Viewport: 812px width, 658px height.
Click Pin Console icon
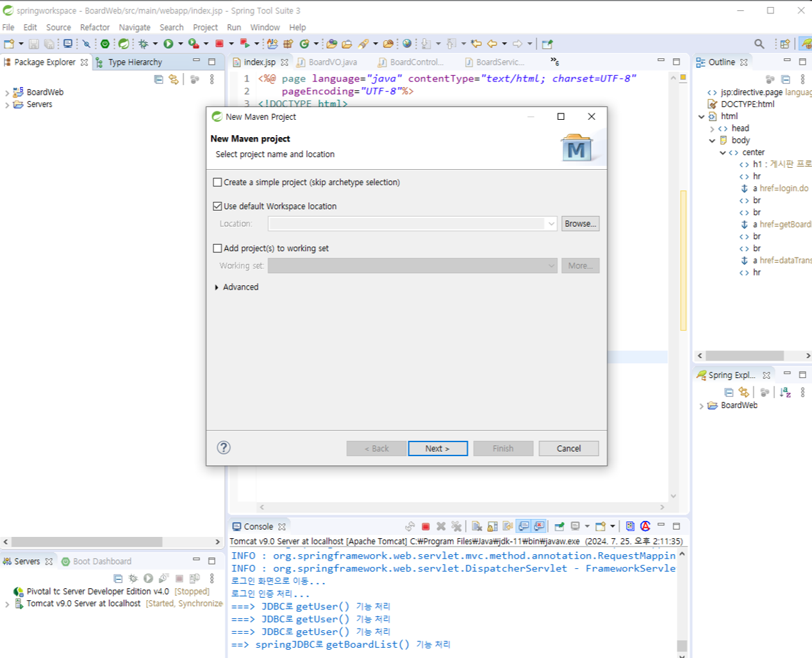(559, 527)
